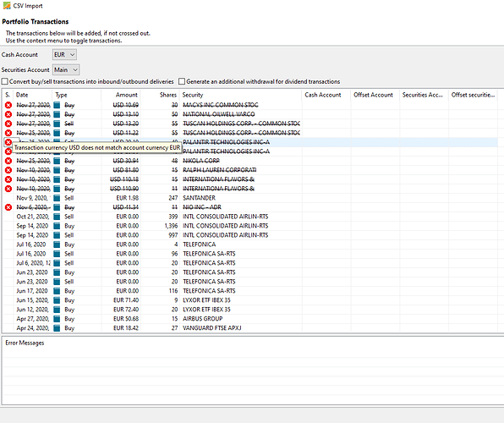Image resolution: width=504 pixels, height=423 pixels.
Task: Sort by the Type column header
Action: click(x=76, y=95)
